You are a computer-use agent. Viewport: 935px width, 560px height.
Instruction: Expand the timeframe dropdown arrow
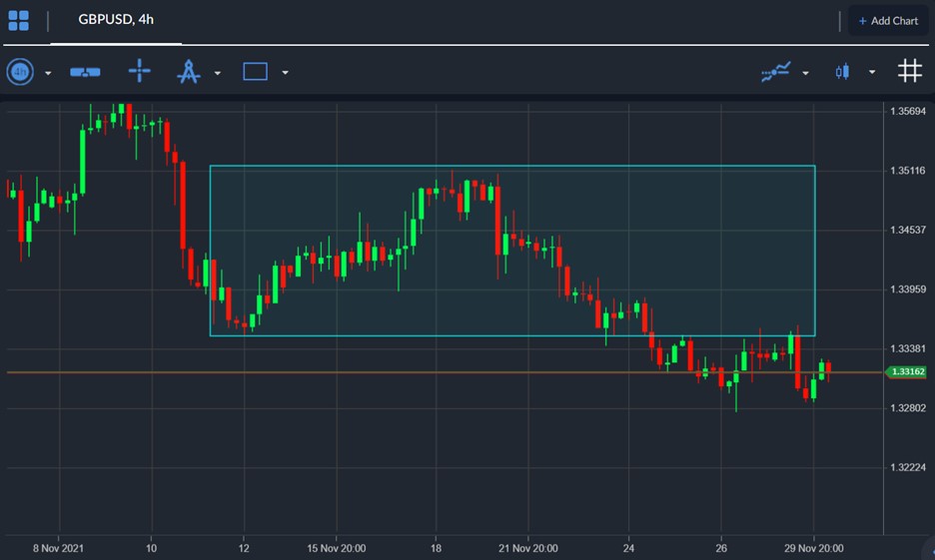pyautogui.click(x=48, y=73)
